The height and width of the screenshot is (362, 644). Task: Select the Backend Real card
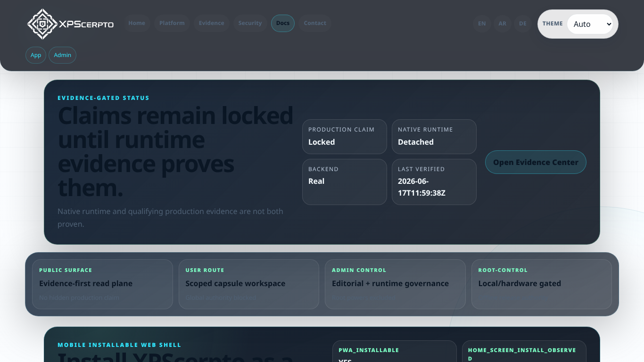click(345, 182)
